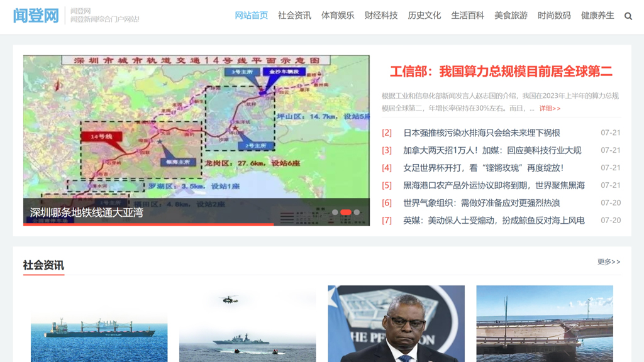Select 健康养生 in the top navigation
644x362 pixels.
click(597, 16)
